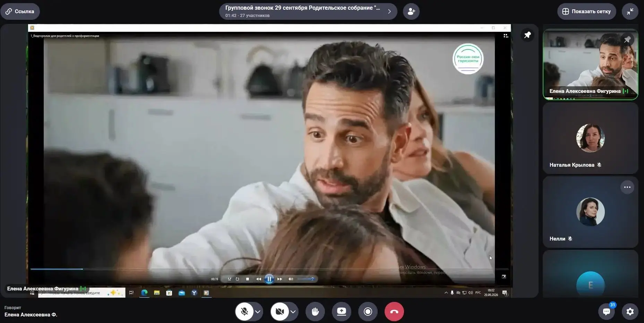
Task: Open the notification center on shared taskbar
Action: coord(505,293)
